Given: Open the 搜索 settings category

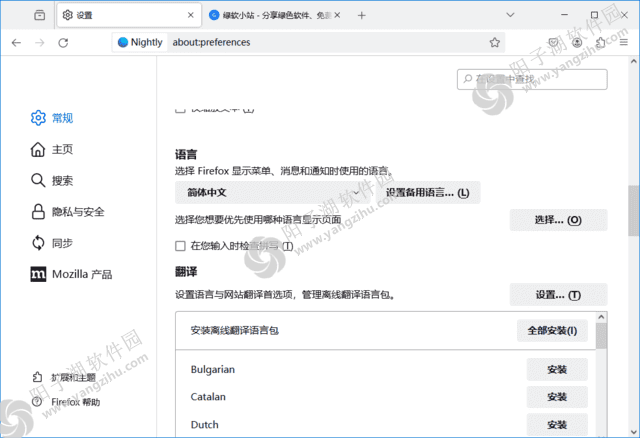Looking at the screenshot, I should [x=52, y=180].
